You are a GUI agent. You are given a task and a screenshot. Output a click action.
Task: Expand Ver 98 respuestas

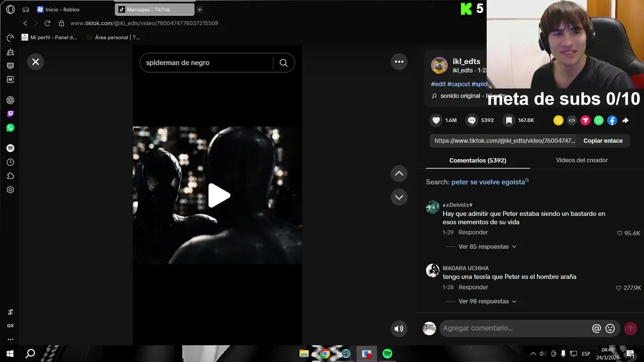pyautogui.click(x=487, y=302)
